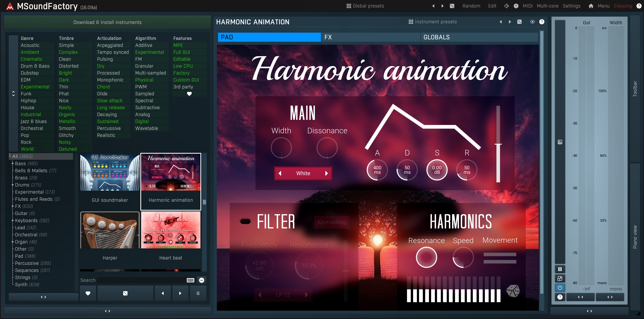Open the Settings menu

571,6
